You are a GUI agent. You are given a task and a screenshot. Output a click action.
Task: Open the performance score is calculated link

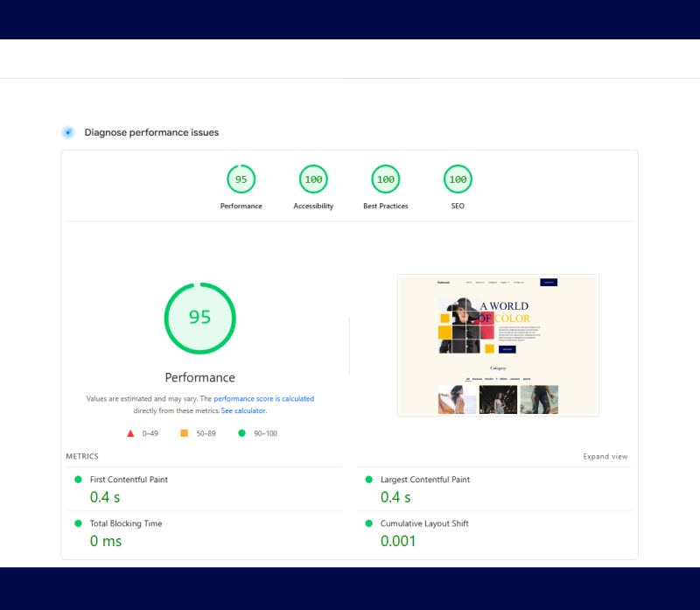click(x=263, y=399)
